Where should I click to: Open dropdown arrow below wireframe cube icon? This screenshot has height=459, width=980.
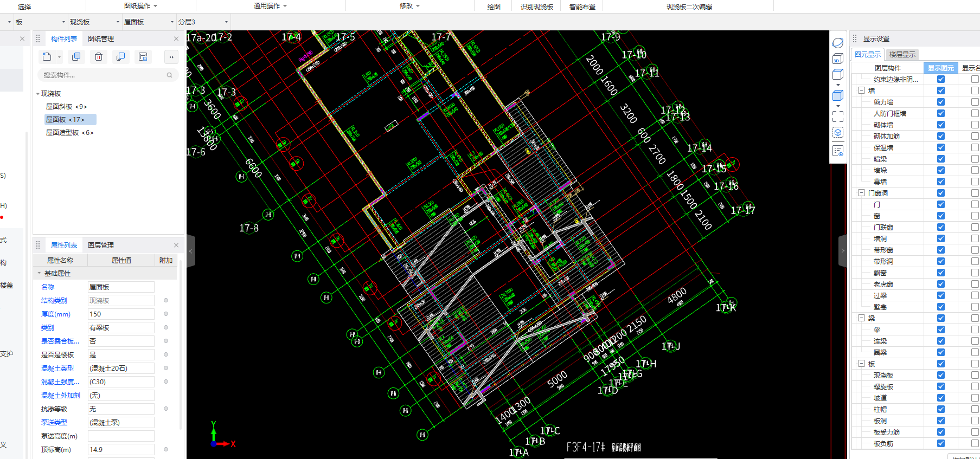pos(838,85)
